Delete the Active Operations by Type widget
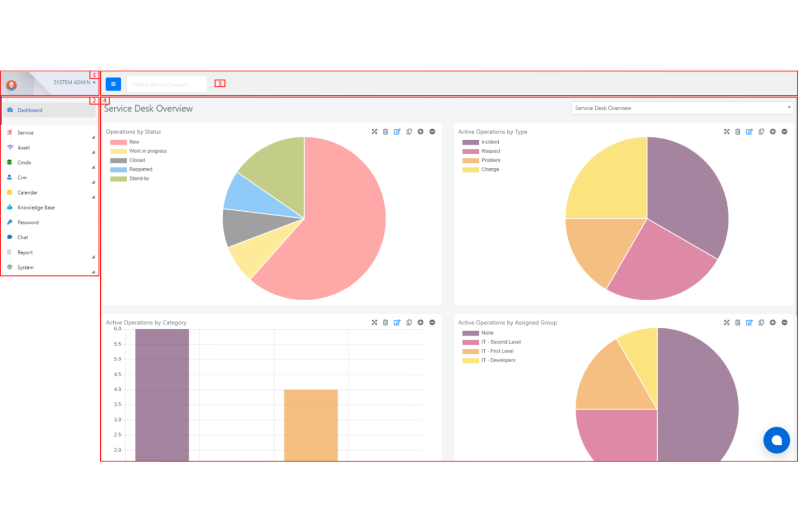Viewport: 798px width, 532px height. click(738, 132)
